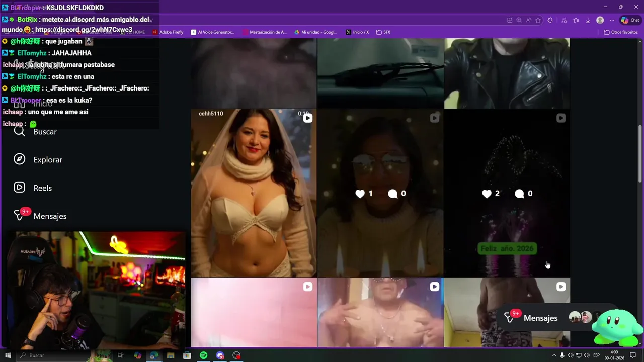Open the 'AI Voice Generator...' bookmark
The width and height of the screenshot is (644, 362).
(x=213, y=32)
